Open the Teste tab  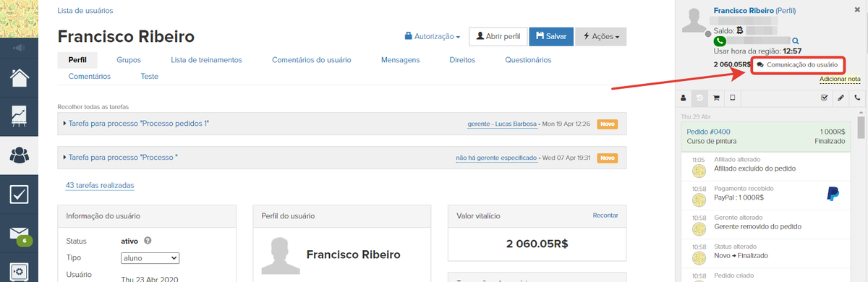click(x=150, y=76)
